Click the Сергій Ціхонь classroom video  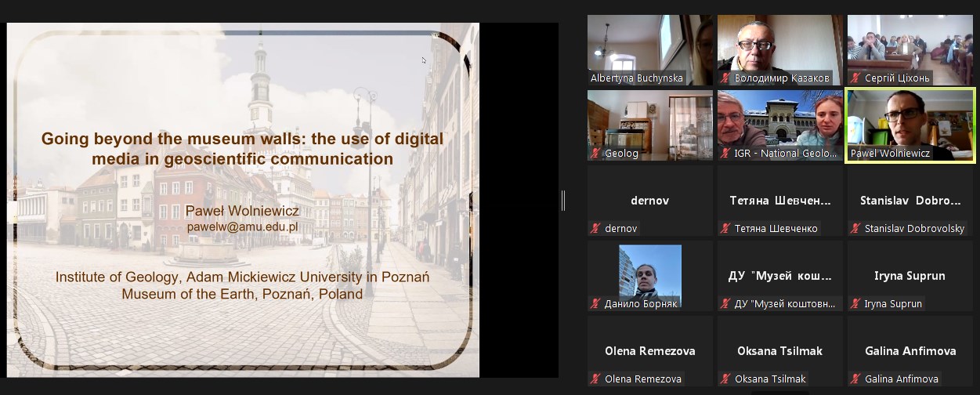[910, 45]
